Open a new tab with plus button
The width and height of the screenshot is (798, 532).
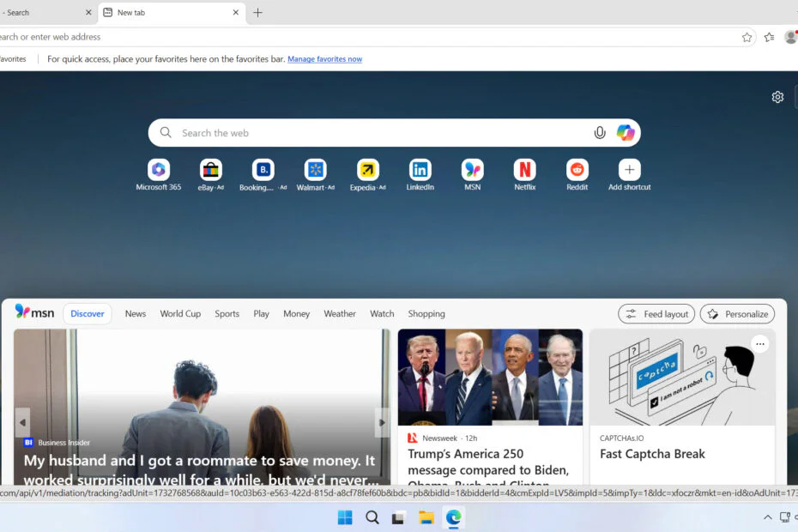tap(257, 13)
